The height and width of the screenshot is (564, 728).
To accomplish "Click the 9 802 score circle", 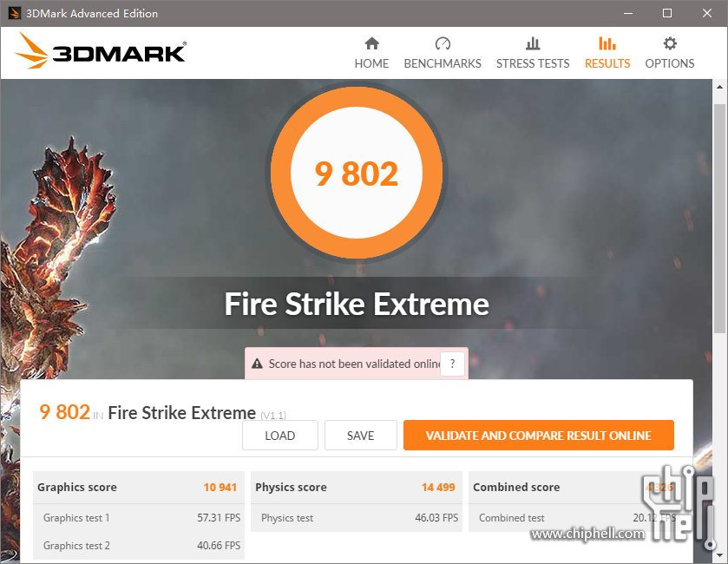I will tap(357, 173).
